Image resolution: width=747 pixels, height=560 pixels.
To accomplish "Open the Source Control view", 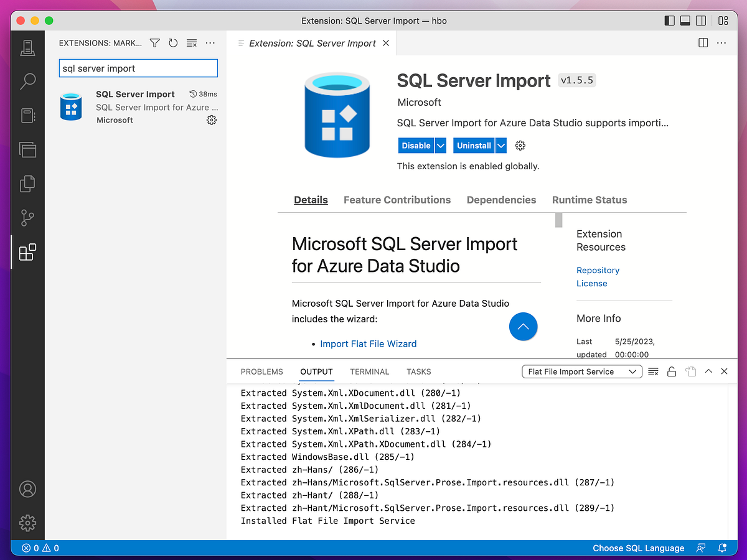I will pyautogui.click(x=27, y=218).
